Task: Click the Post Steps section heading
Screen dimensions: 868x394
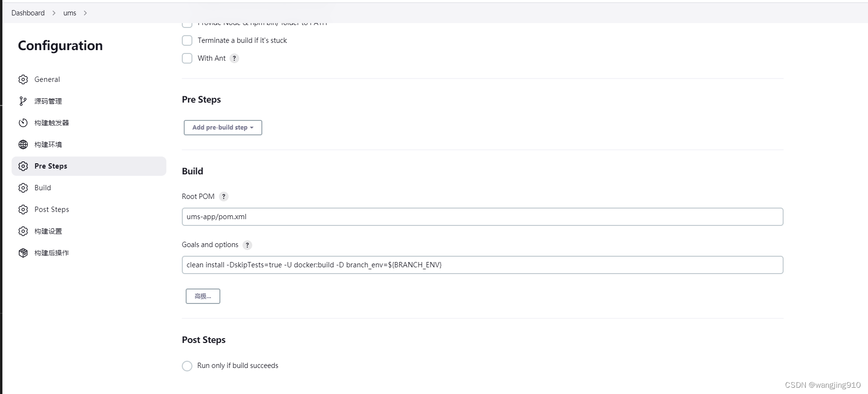Action: (x=203, y=340)
